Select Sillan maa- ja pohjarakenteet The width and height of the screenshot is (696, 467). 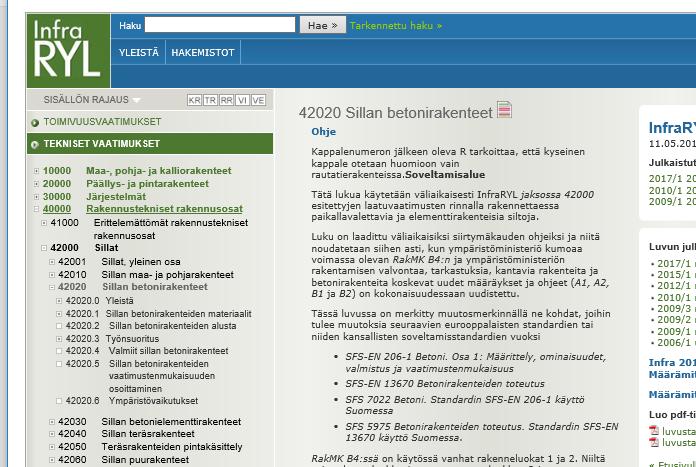coord(167,275)
